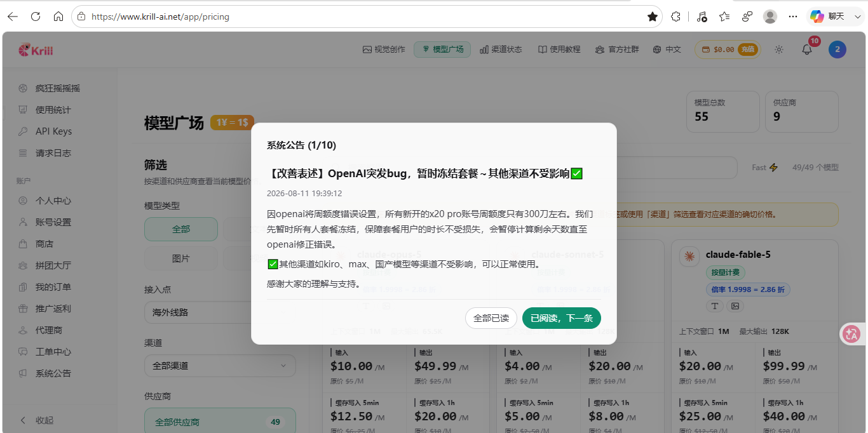Viewport: 868px width, 433px height.
Task: Click the 倍率 1.9998 = 2.86 折 badge
Action: [x=748, y=290]
